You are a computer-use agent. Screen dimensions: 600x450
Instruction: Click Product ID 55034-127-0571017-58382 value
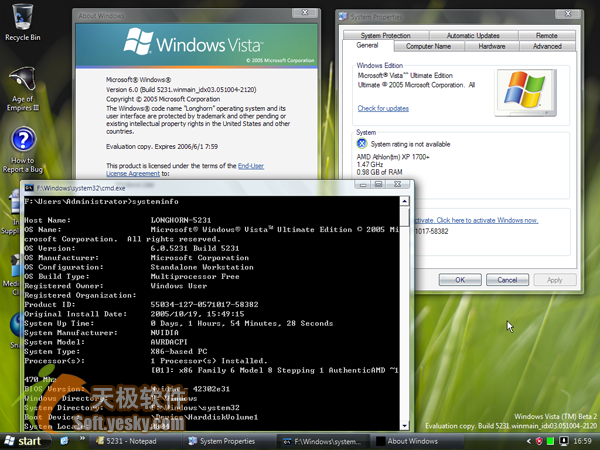click(204, 305)
